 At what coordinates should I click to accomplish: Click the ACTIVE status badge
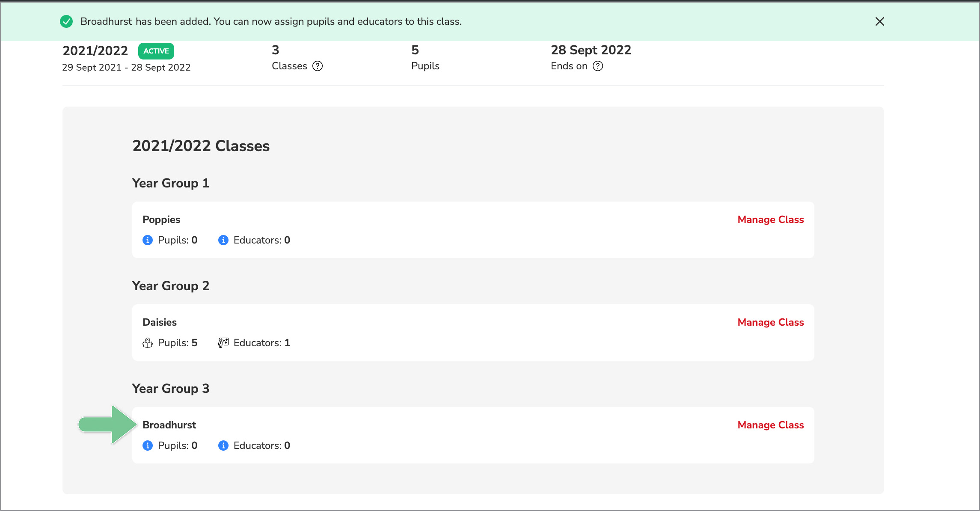click(156, 51)
